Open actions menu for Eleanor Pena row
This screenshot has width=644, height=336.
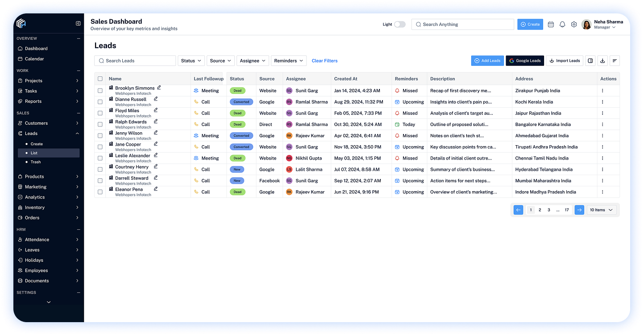coord(602,192)
